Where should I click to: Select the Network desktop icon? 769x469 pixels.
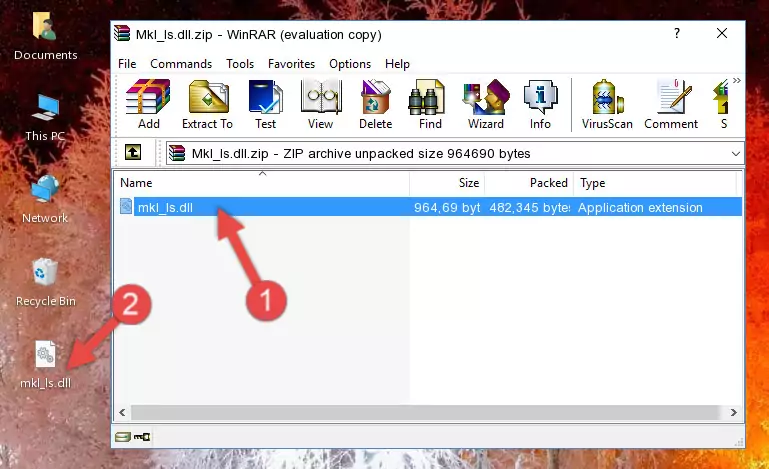click(x=45, y=199)
